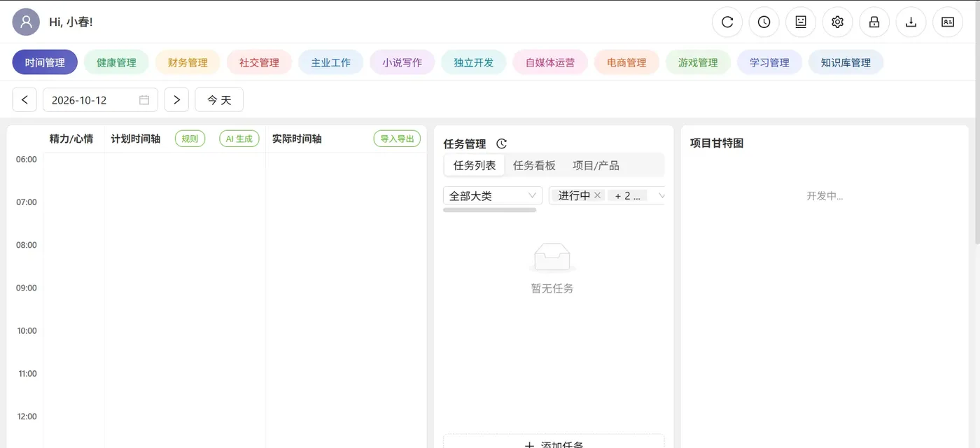Go to the previous day arrow
The height and width of the screenshot is (448, 980).
click(24, 99)
